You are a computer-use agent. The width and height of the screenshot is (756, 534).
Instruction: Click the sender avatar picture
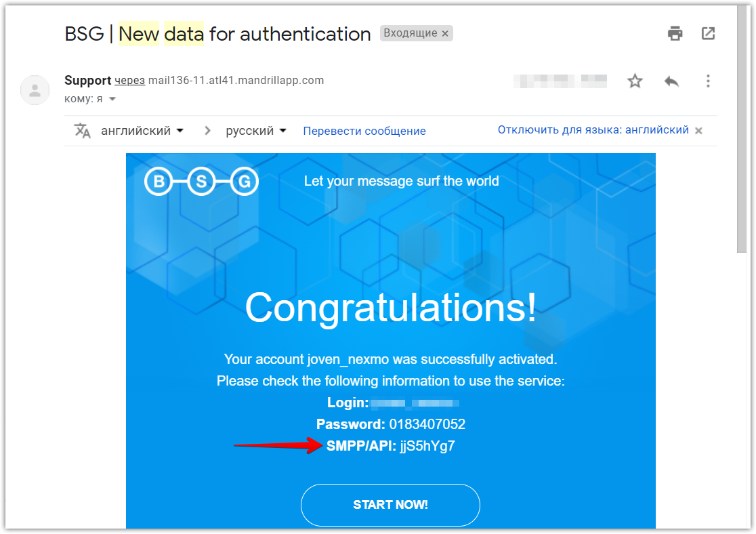point(35,90)
